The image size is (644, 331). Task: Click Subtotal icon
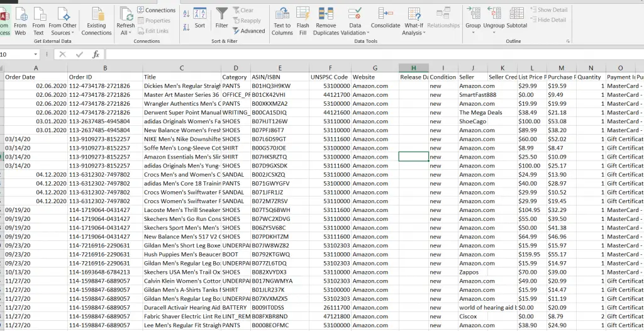[x=517, y=18]
